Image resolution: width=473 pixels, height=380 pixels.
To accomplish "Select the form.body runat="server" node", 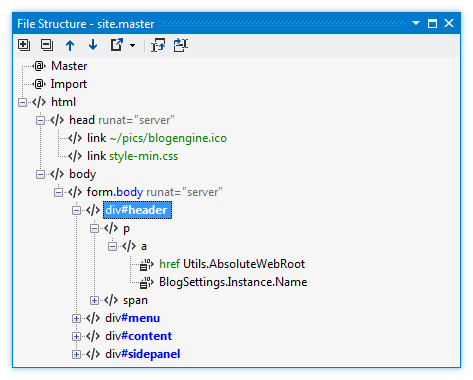I will (154, 192).
